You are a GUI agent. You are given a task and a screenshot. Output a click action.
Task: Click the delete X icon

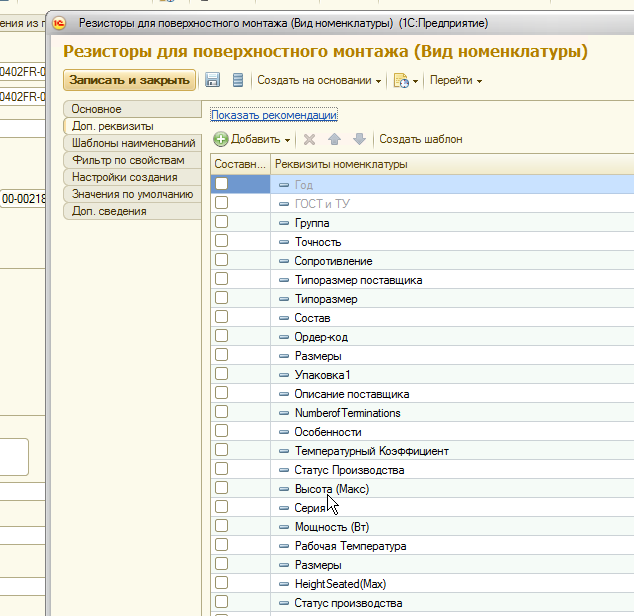pos(310,140)
